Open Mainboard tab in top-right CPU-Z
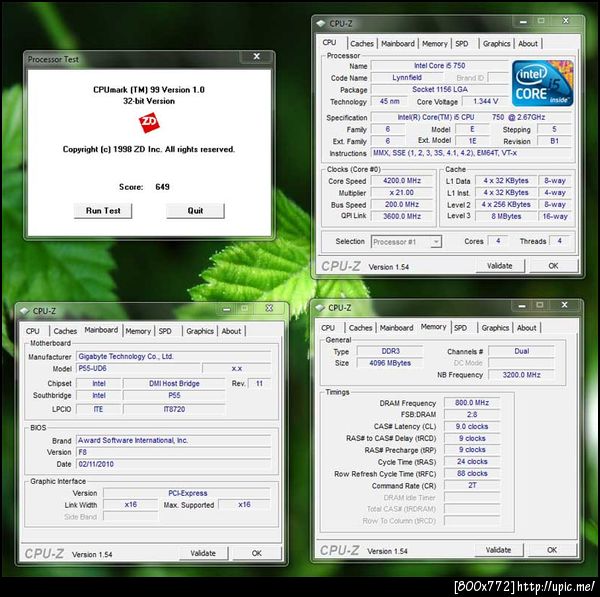 pyautogui.click(x=398, y=44)
